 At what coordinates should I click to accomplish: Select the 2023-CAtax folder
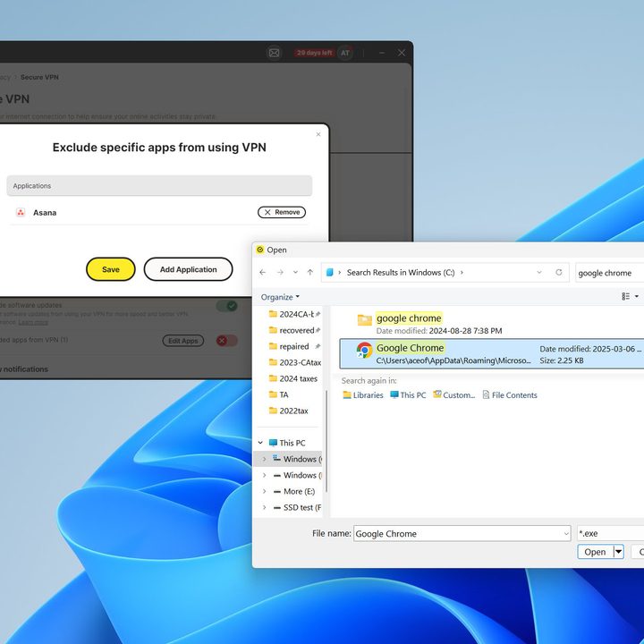tap(294, 362)
